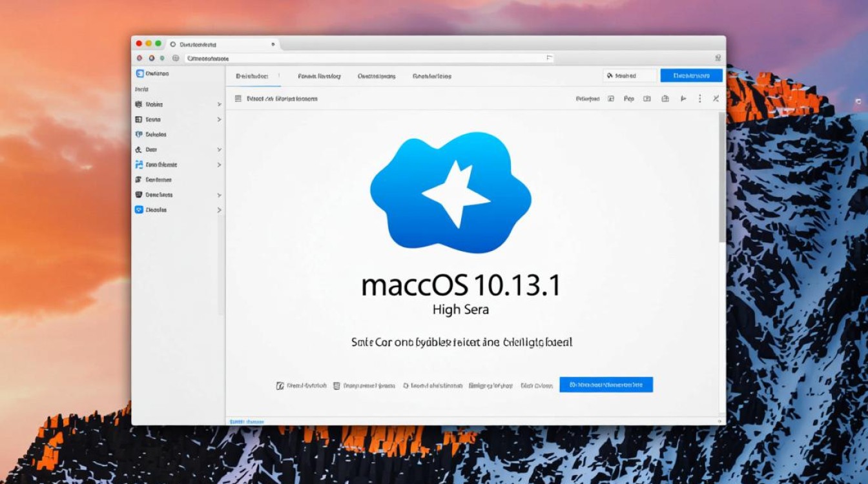The height and width of the screenshot is (484, 868).
Task: Open the three-dot overflow menu in the toolbar
Action: pos(699,99)
